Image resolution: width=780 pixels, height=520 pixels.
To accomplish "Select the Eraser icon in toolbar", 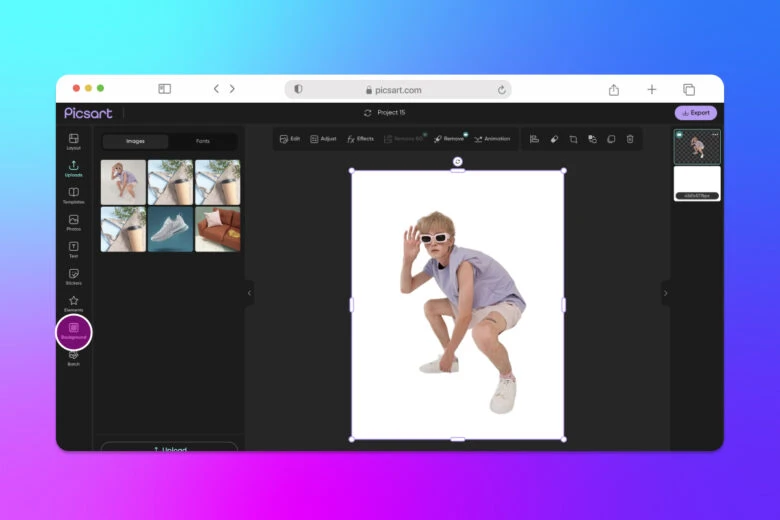I will click(x=554, y=139).
